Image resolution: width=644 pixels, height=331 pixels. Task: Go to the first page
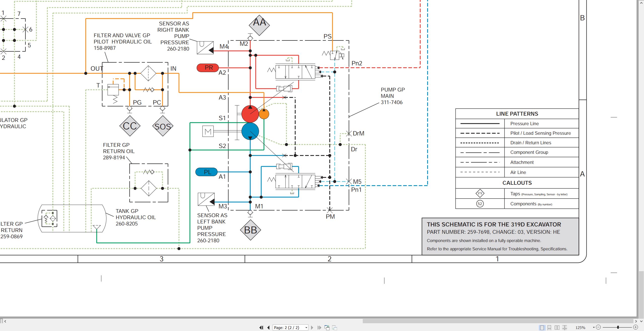[261, 327]
